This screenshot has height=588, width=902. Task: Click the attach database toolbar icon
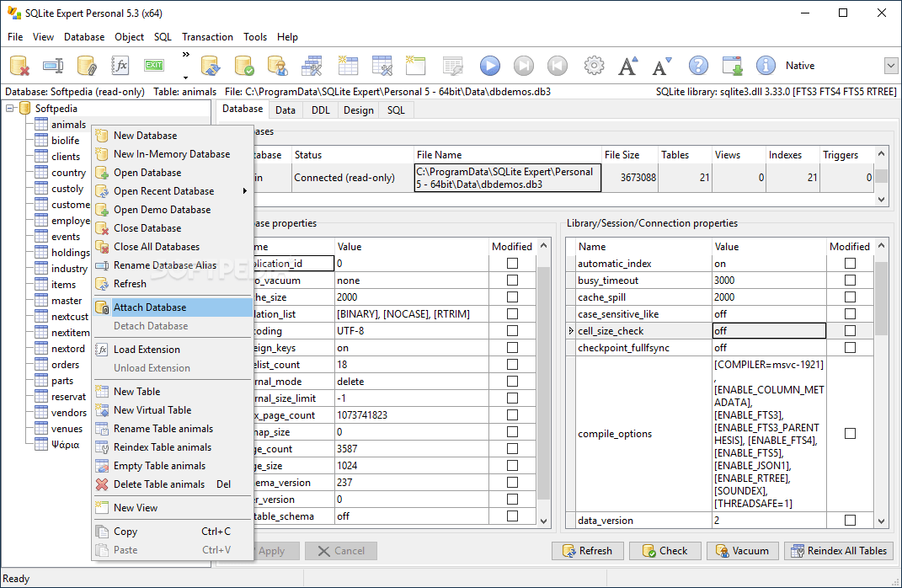86,66
